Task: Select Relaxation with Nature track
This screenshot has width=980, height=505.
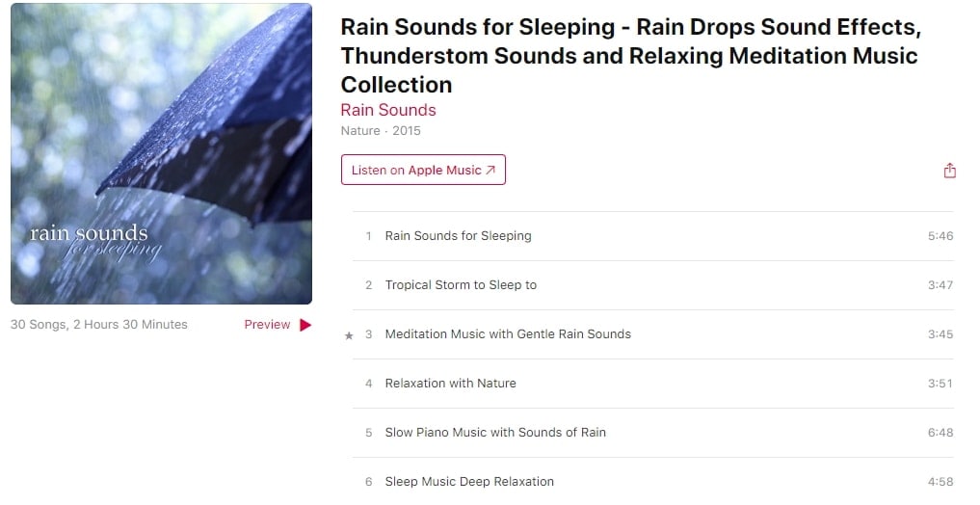Action: 450,384
